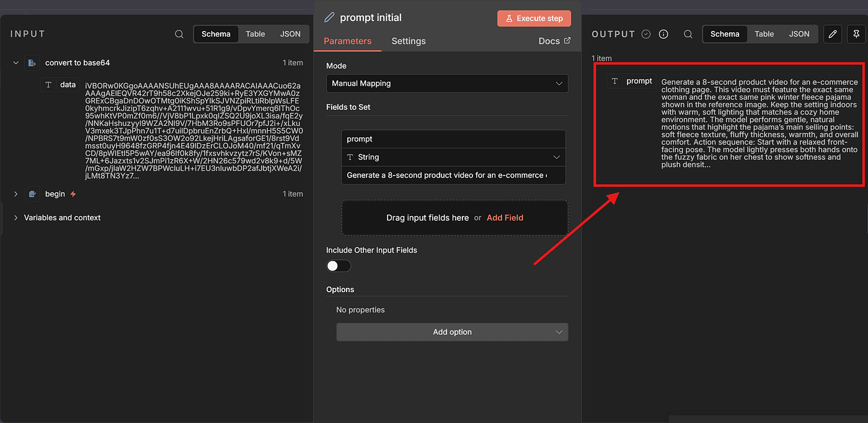Click the begin trigger node icon
This screenshot has width=868, height=423.
[x=32, y=194]
